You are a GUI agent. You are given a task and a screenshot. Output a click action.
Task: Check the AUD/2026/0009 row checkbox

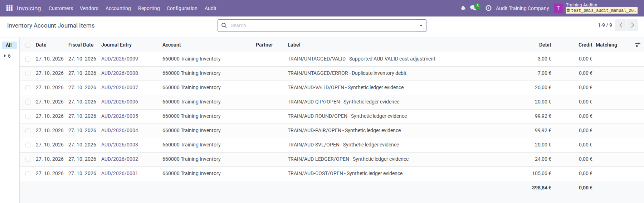pos(28,59)
